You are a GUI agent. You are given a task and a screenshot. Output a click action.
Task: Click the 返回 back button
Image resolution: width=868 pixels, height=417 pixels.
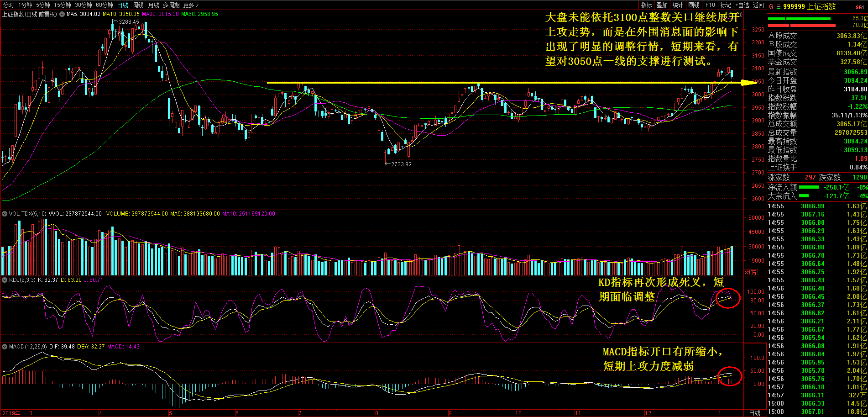click(x=758, y=5)
